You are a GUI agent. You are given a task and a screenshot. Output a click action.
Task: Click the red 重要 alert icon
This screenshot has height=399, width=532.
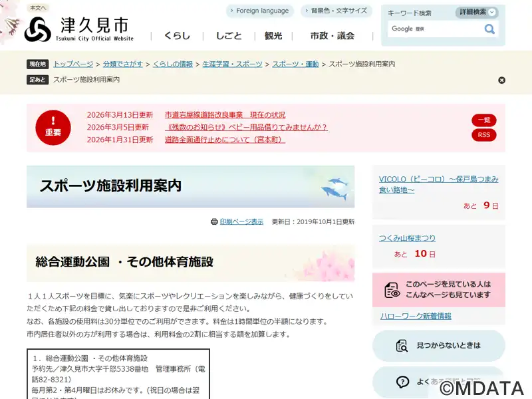click(53, 128)
